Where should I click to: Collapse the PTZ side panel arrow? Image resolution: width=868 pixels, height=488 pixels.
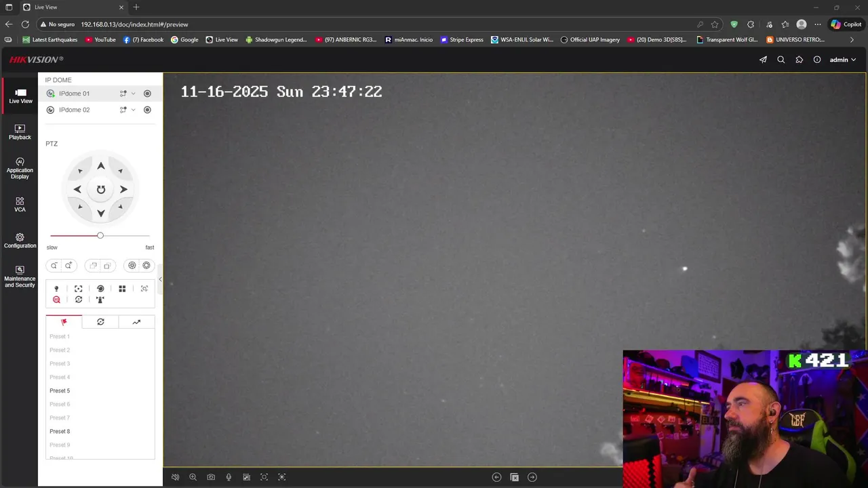(x=160, y=279)
